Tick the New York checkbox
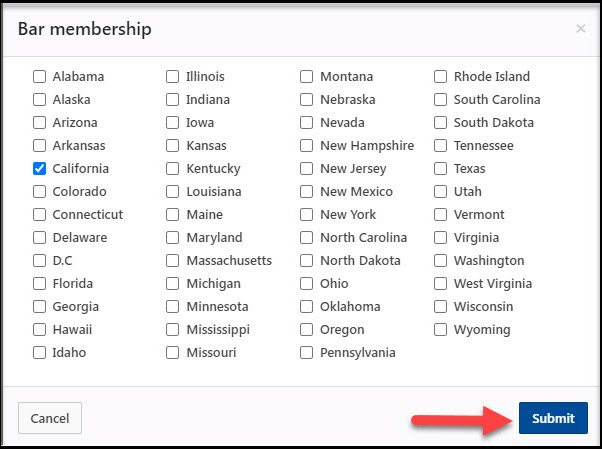602x449 pixels. 307,215
